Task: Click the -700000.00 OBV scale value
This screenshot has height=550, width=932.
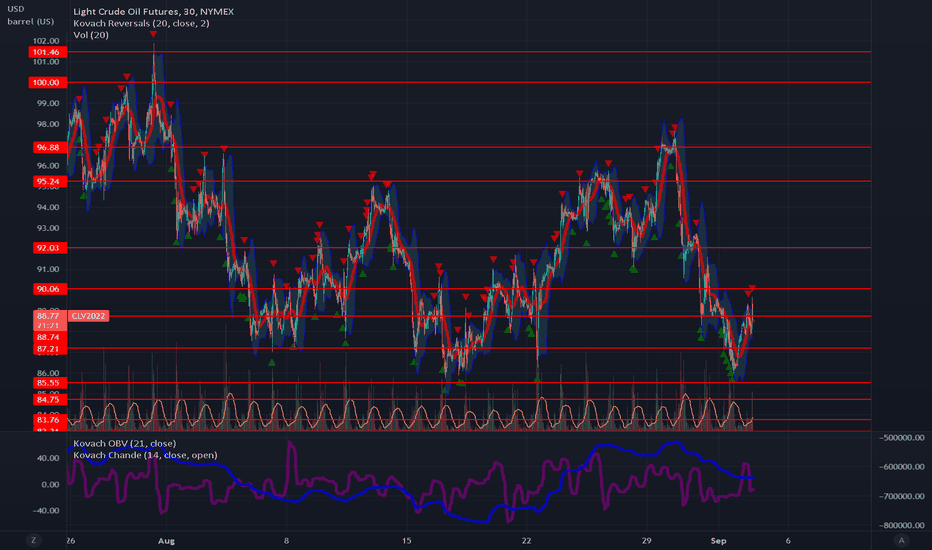Action: tap(902, 496)
